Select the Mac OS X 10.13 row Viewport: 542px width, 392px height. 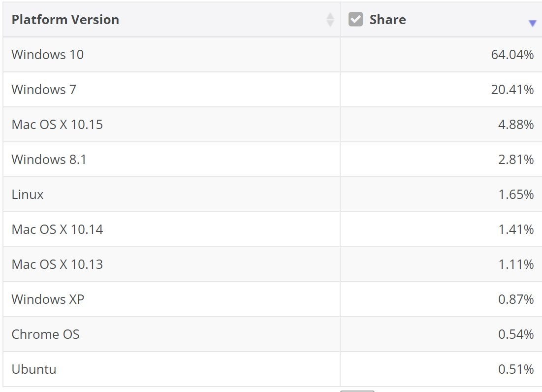pos(272,264)
